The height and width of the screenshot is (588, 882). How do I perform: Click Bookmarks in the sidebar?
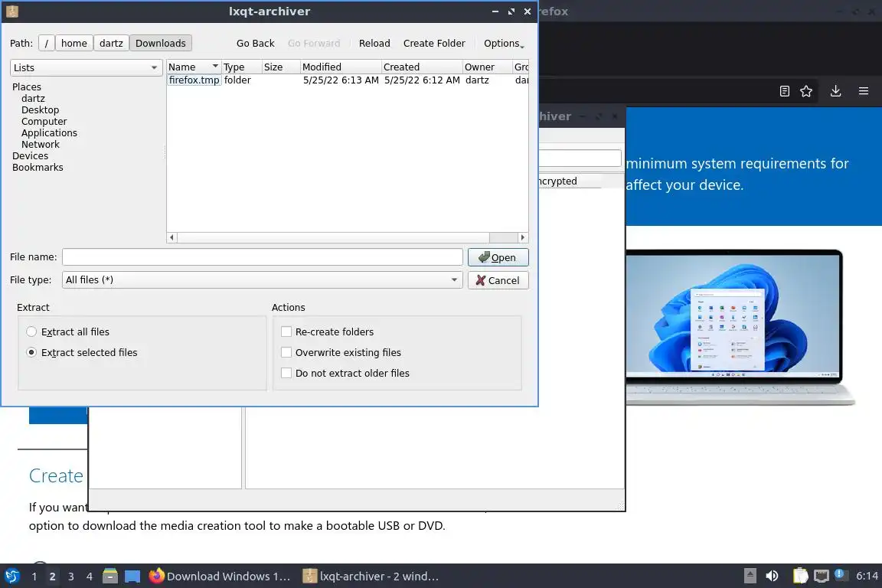(x=38, y=168)
